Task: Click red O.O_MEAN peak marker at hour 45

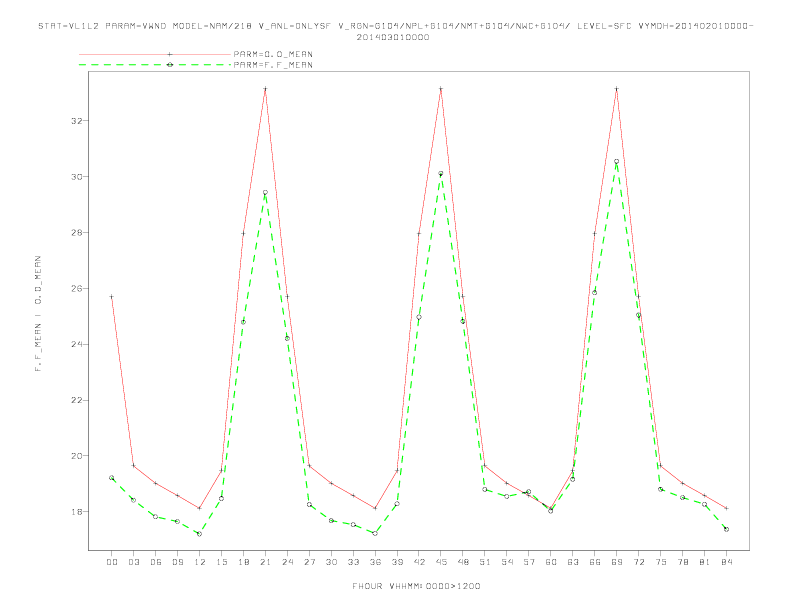Action: [441, 89]
